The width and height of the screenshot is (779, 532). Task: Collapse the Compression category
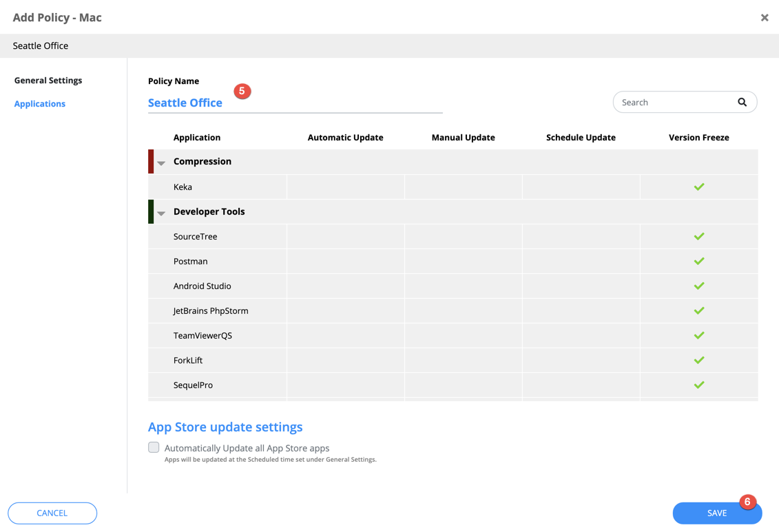click(x=161, y=163)
